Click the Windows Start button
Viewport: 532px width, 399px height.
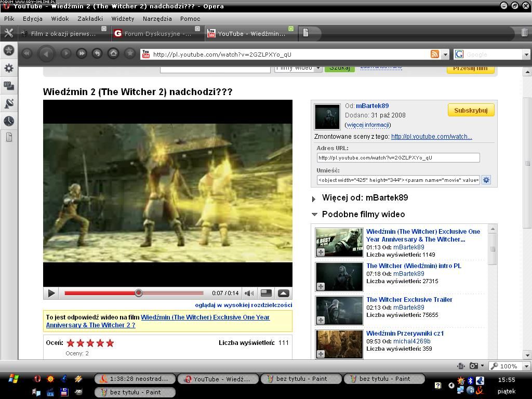(x=14, y=379)
